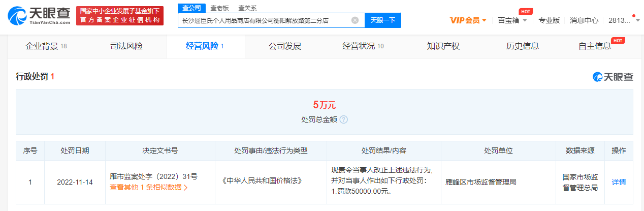Clear the search box with the X icon

(x=355, y=20)
